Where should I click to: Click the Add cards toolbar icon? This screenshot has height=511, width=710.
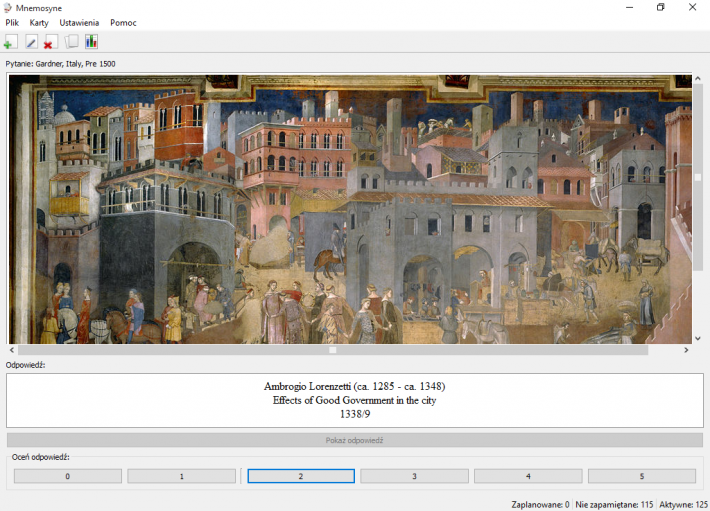tap(10, 42)
